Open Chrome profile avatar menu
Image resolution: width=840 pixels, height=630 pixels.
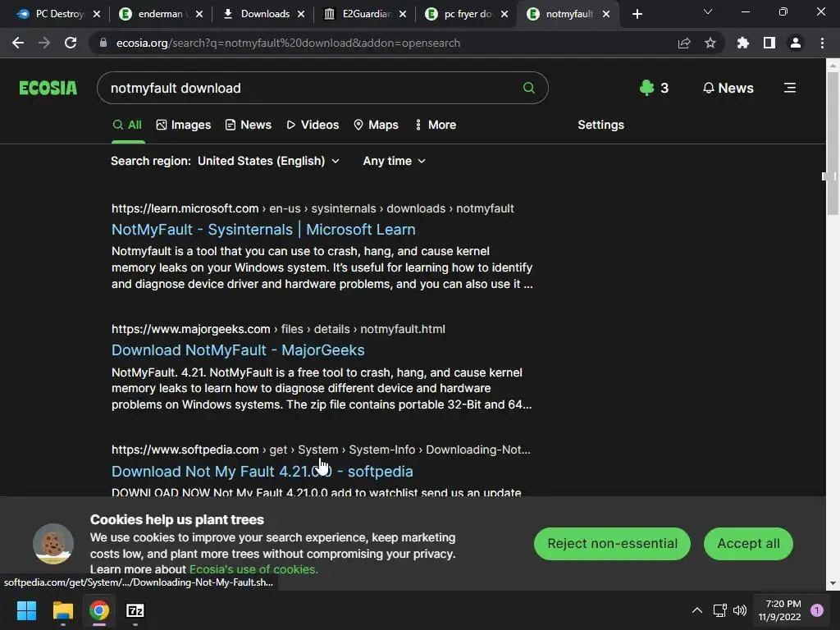[796, 43]
